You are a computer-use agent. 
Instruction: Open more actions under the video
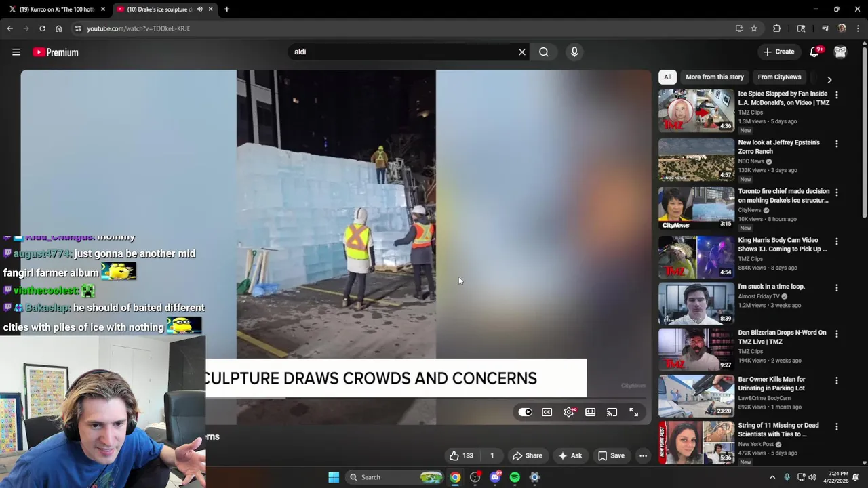643,455
